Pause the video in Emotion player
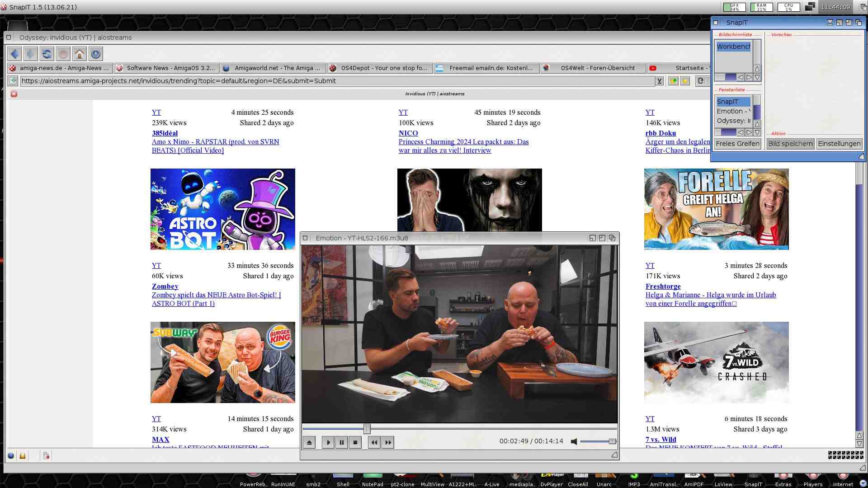Image resolution: width=868 pixels, height=488 pixels. pos(342,442)
